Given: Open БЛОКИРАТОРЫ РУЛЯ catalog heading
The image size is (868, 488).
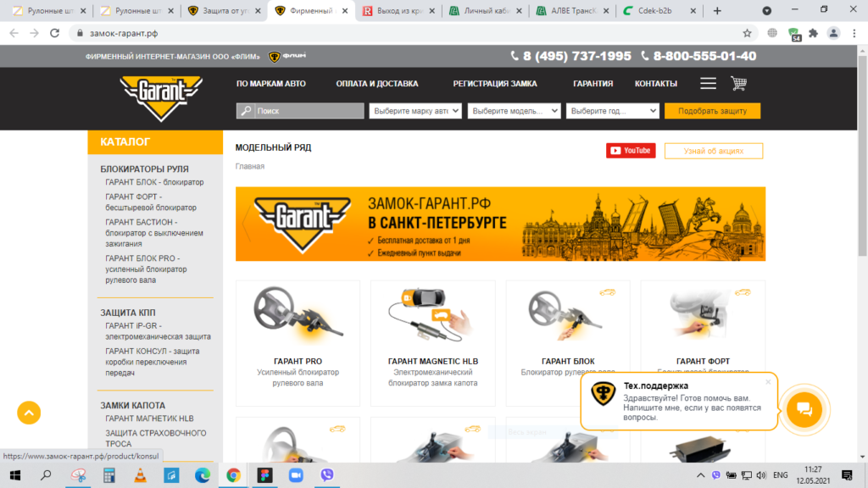Looking at the screenshot, I should [x=144, y=169].
